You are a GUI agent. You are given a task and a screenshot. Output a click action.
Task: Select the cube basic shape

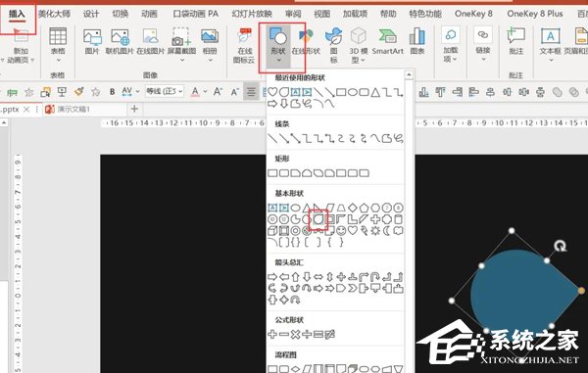point(272,231)
